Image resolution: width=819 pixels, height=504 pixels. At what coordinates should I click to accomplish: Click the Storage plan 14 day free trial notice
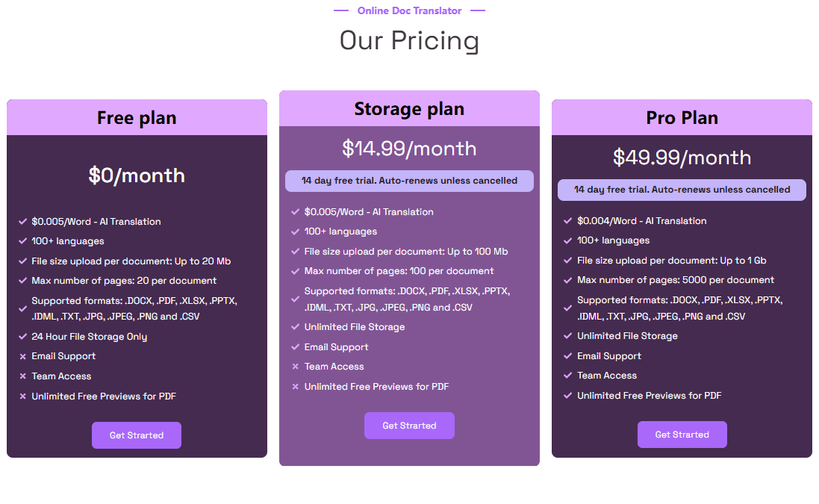(409, 181)
